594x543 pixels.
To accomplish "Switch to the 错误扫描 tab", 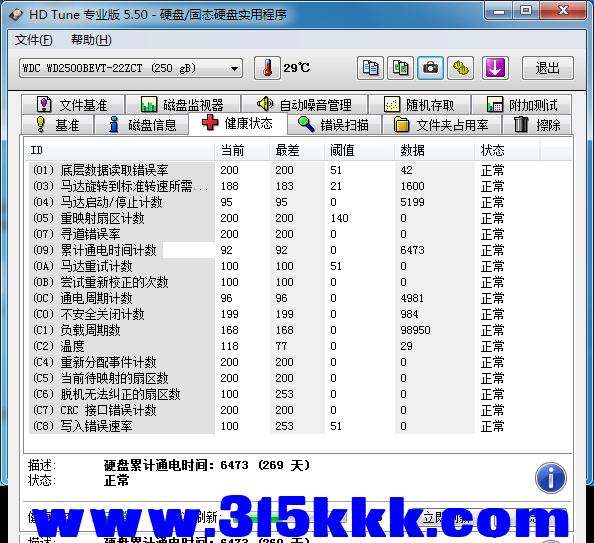I will click(x=334, y=125).
